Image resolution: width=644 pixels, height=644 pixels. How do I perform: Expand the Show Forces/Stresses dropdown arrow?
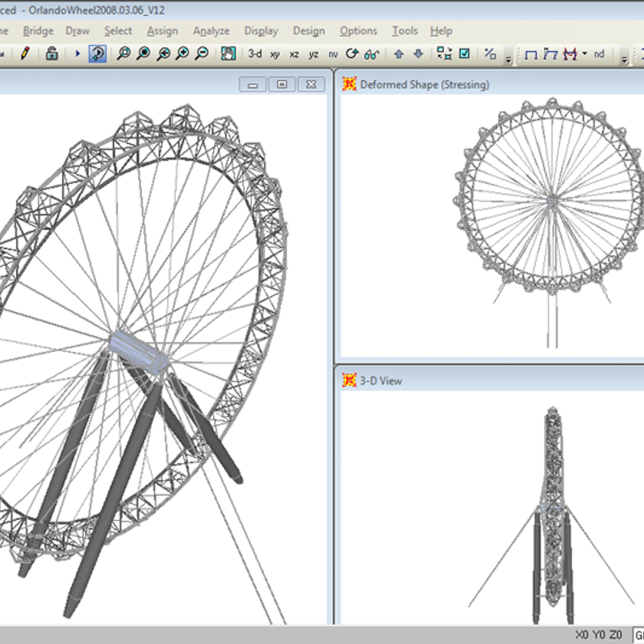click(x=584, y=54)
